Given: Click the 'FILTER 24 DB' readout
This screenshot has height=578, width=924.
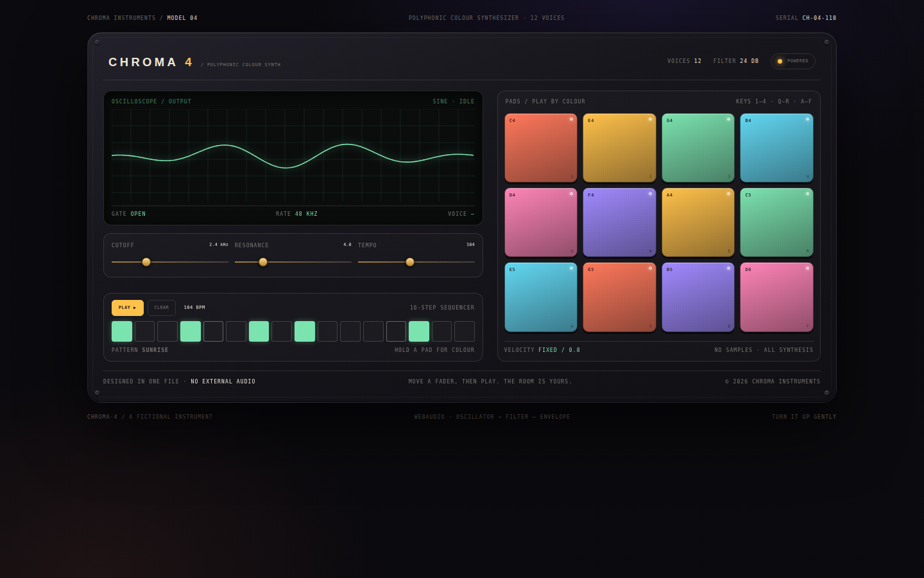Looking at the screenshot, I should pyautogui.click(x=736, y=61).
